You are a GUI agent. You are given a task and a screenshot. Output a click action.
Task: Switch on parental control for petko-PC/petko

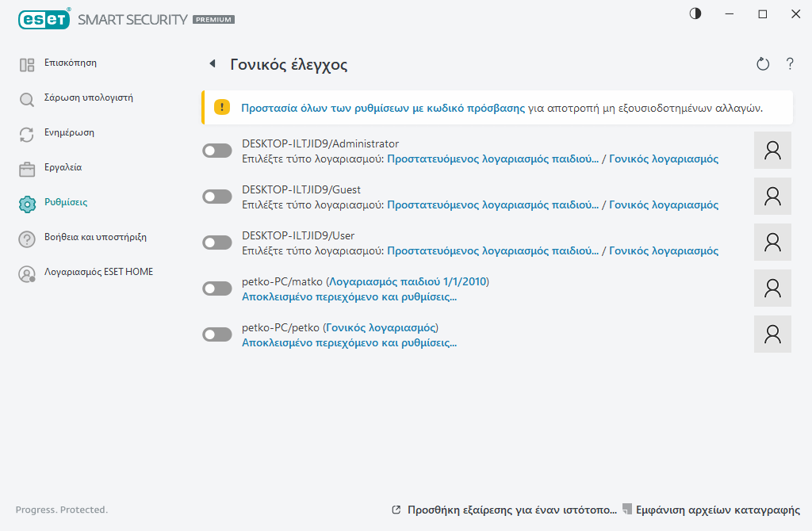217,334
